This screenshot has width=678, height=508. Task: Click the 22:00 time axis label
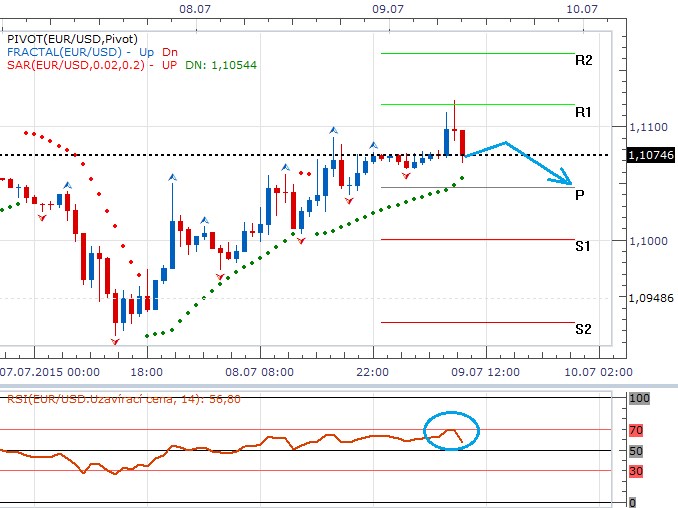pos(372,372)
